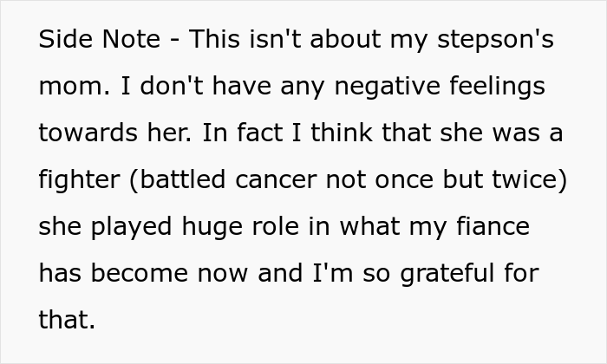Viewport: 607px width, 364px height.
Task: Click the word 'huge'
Action: 212,227
